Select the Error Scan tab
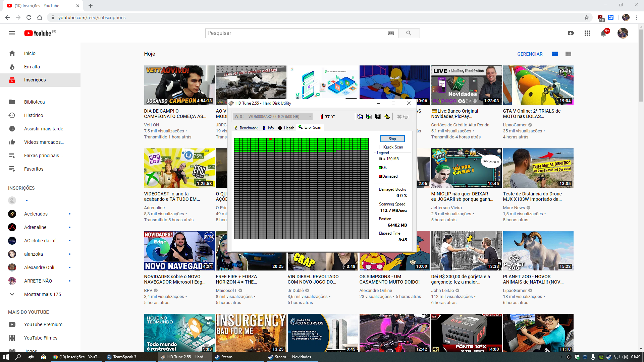This screenshot has width=644, height=362. (310, 127)
